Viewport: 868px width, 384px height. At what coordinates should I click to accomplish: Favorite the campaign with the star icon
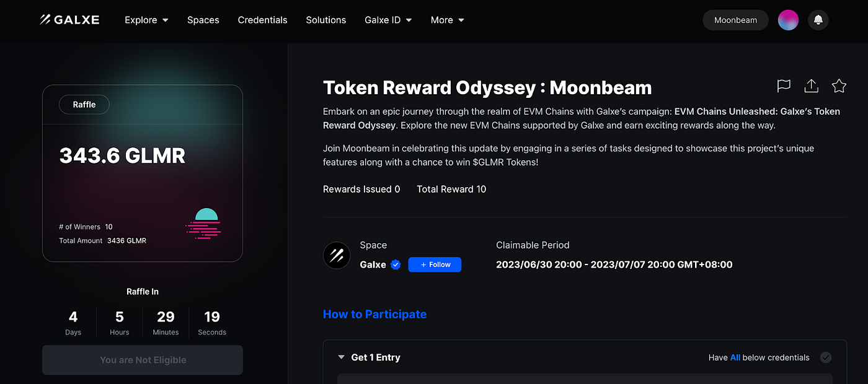tap(839, 86)
